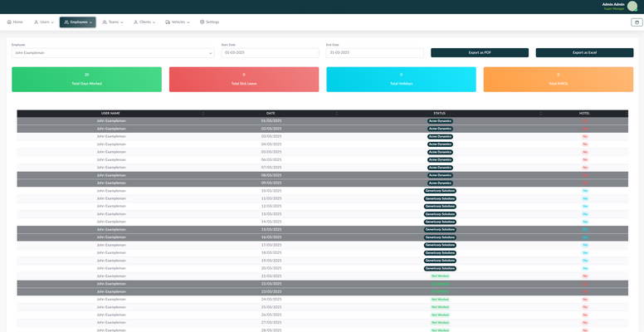The width and height of the screenshot is (644, 332).
Task: Click Not Worked badge in 25/03/2025 row
Action: click(440, 307)
